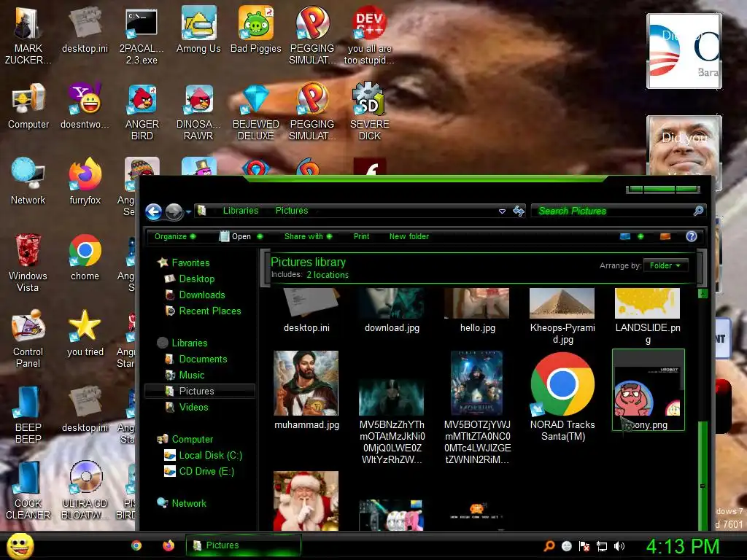Click the refresh icon beside address bar
This screenshot has height=560, width=747.
point(519,211)
